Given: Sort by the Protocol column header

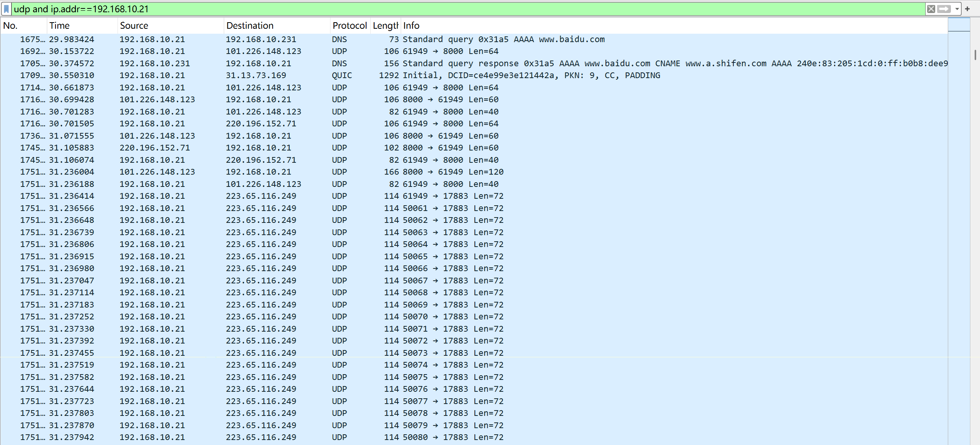Looking at the screenshot, I should (x=349, y=26).
